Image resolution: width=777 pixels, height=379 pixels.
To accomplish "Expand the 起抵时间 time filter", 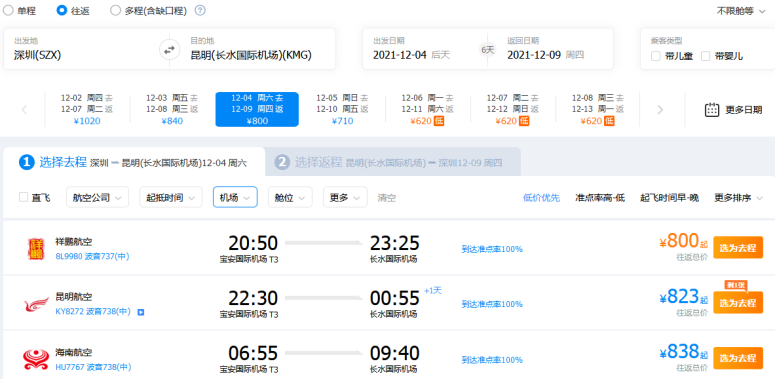I will [x=171, y=197].
